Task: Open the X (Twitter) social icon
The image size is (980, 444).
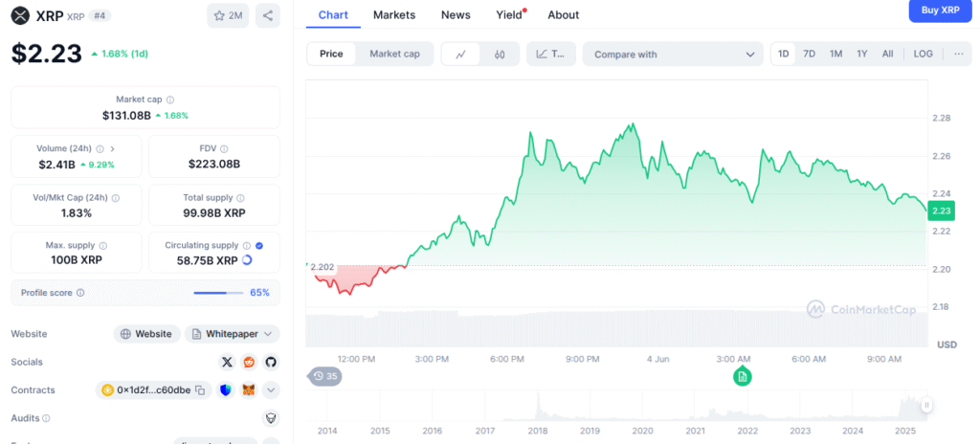Action: (228, 362)
